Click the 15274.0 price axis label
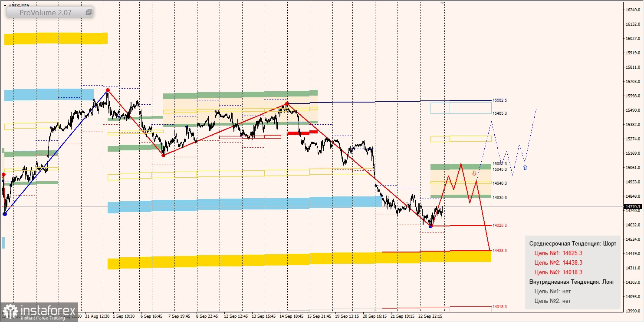 633,139
